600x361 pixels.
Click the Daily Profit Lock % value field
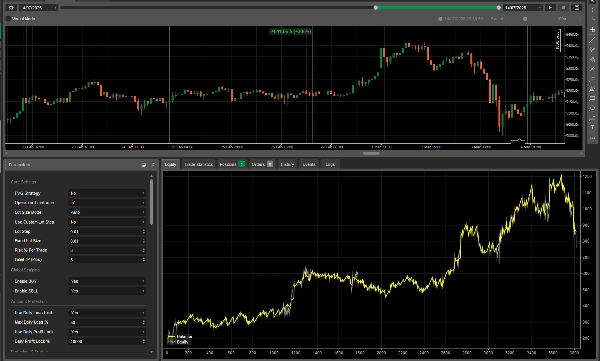pyautogui.click(x=107, y=341)
